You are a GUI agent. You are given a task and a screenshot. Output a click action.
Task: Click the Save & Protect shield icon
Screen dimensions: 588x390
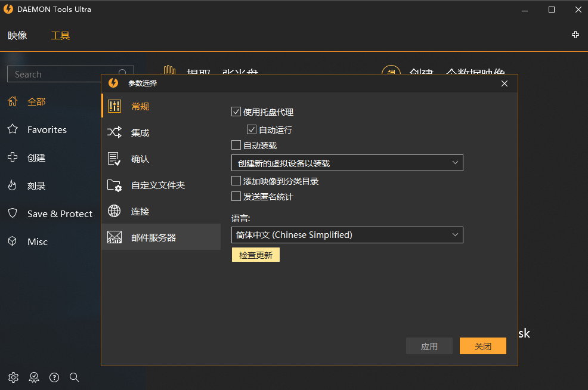click(13, 213)
